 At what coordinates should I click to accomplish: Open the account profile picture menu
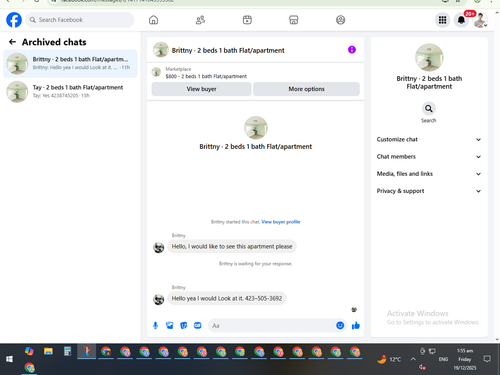(x=480, y=20)
